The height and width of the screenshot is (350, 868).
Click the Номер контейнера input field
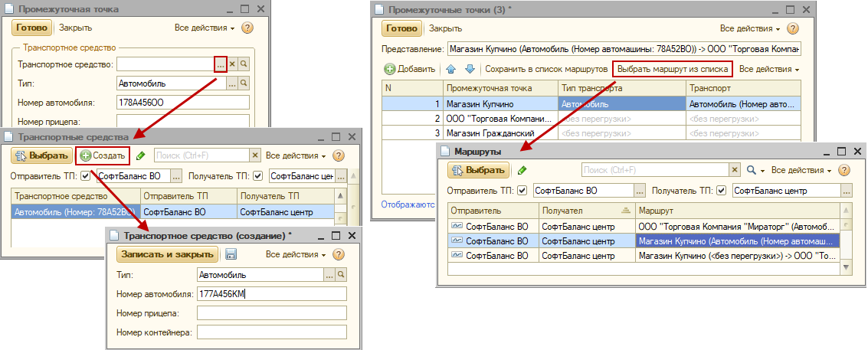(271, 332)
